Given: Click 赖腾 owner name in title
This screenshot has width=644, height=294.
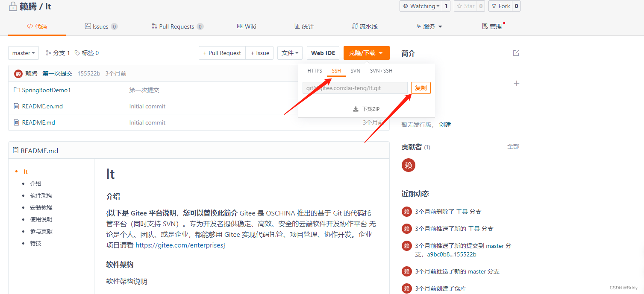Looking at the screenshot, I should click(28, 7).
